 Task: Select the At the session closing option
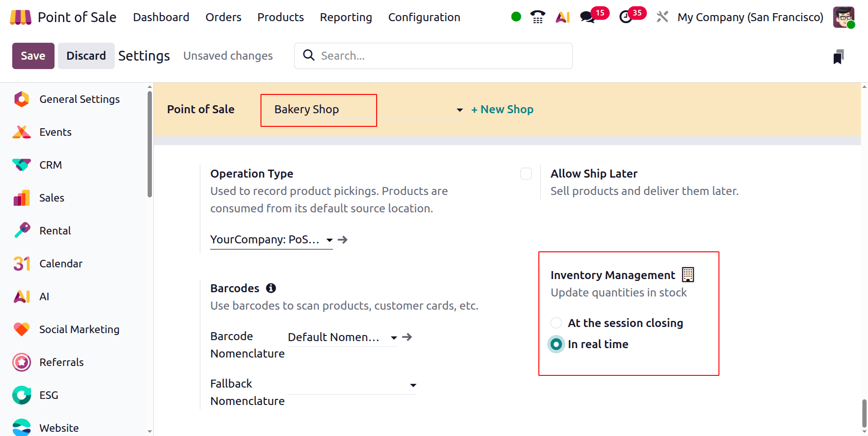(x=556, y=323)
